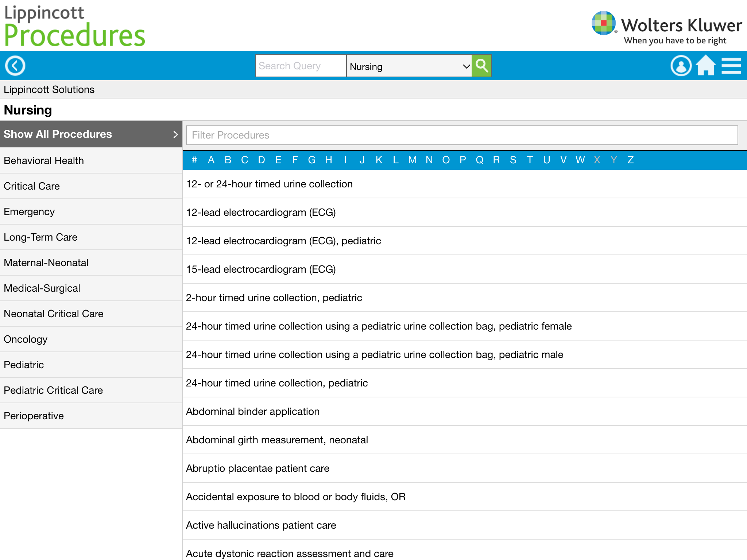The image size is (747, 560).
Task: Choose Perioperative category
Action: pos(91,416)
